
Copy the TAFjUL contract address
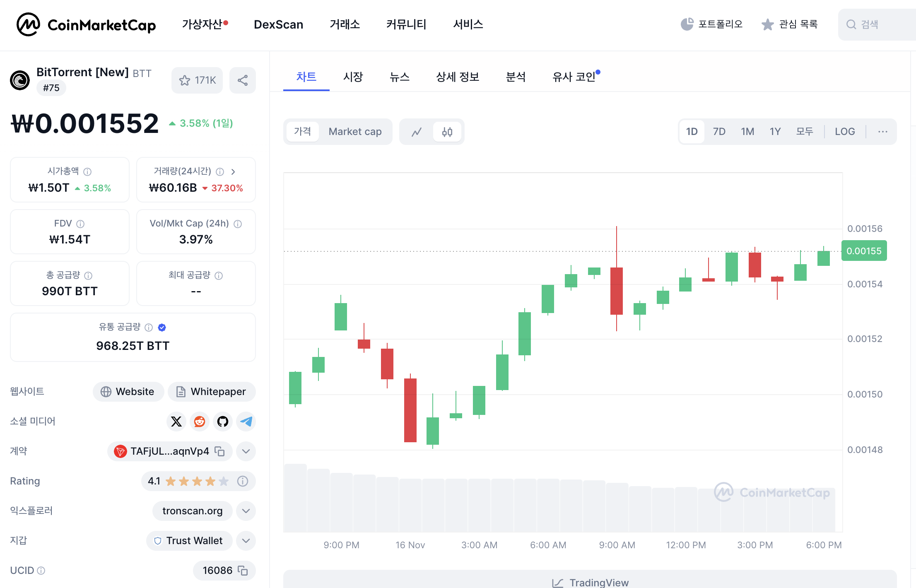(x=220, y=451)
